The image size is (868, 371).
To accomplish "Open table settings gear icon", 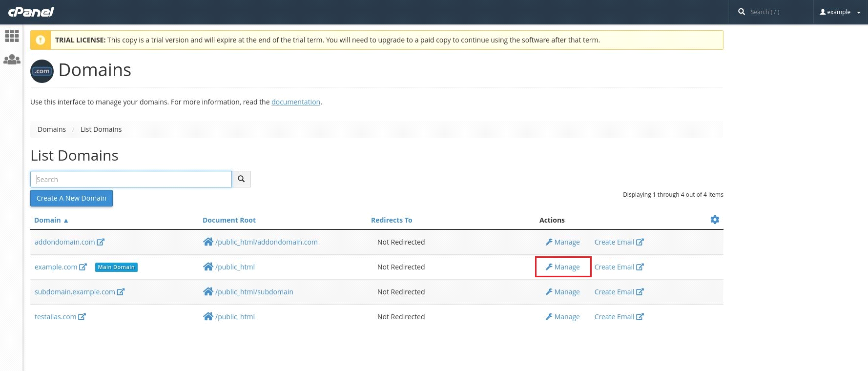I will pos(715,220).
